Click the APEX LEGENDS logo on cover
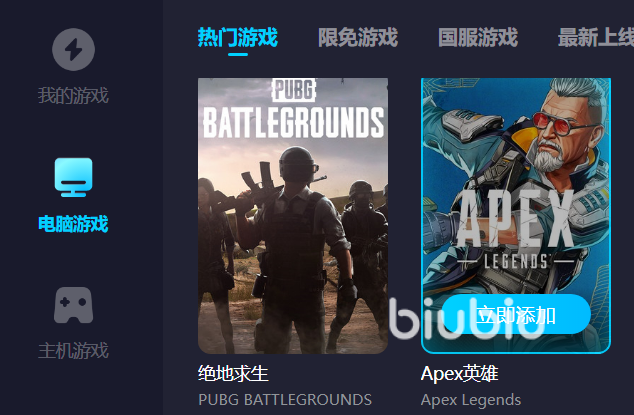 pos(516,231)
